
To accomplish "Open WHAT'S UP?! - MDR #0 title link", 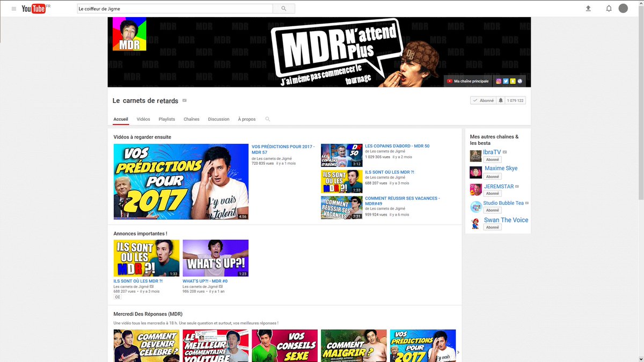I will 205,281.
